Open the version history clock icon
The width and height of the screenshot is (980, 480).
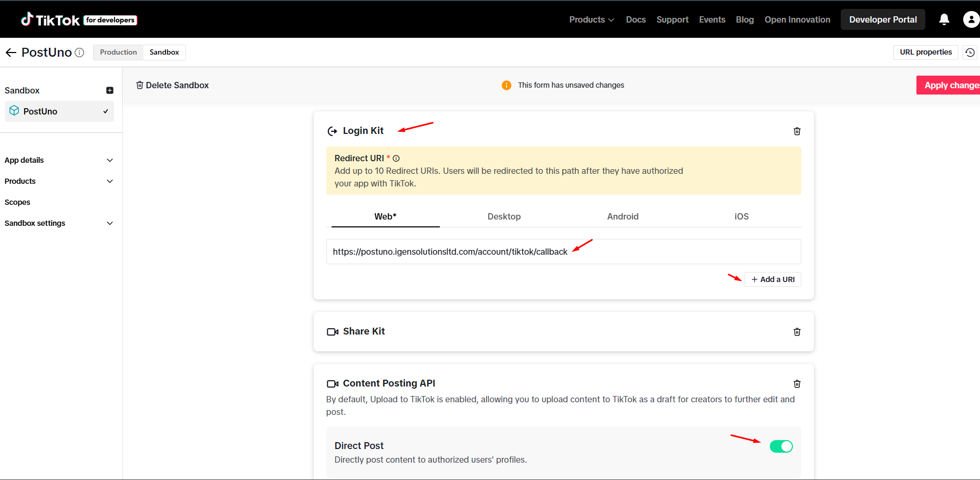[x=970, y=53]
